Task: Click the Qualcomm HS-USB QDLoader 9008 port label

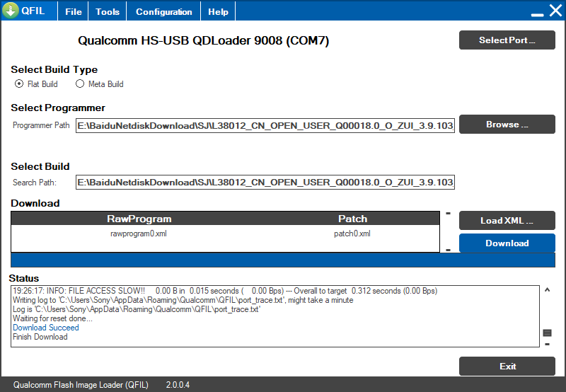Action: point(203,40)
